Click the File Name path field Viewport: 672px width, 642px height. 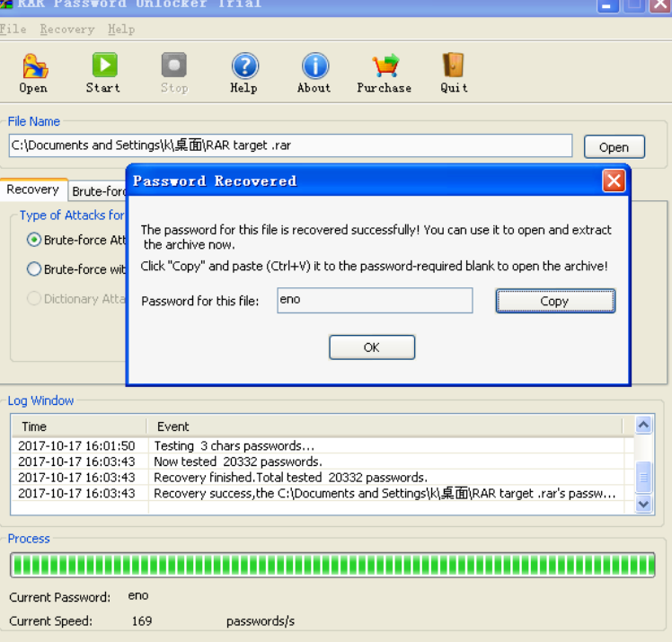tap(290, 145)
